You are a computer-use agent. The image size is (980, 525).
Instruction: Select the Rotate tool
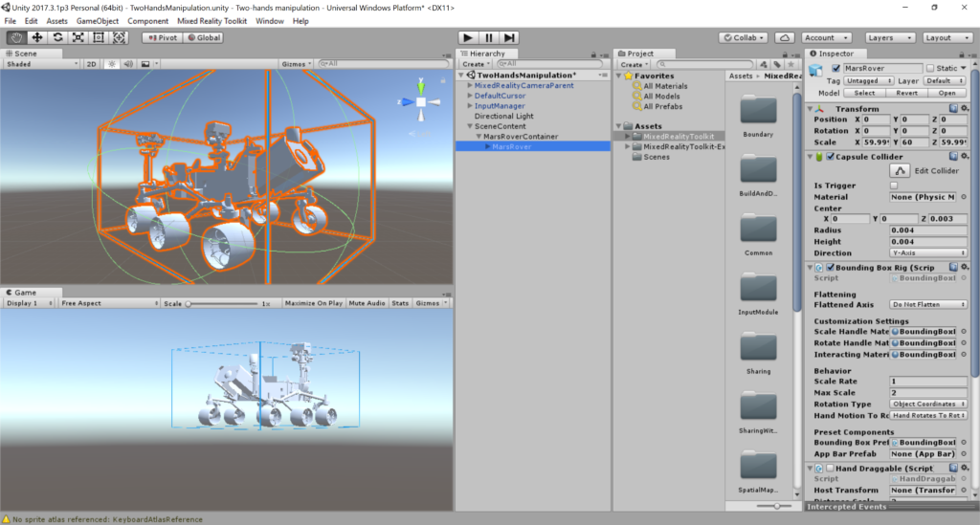[x=57, y=37]
